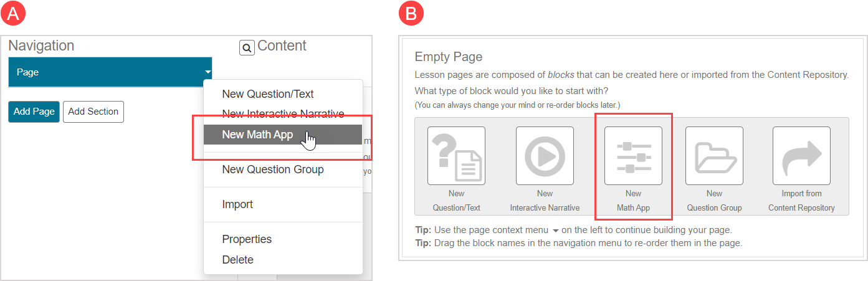
Task: Click the context menu arrow in the tip
Action: (x=556, y=231)
